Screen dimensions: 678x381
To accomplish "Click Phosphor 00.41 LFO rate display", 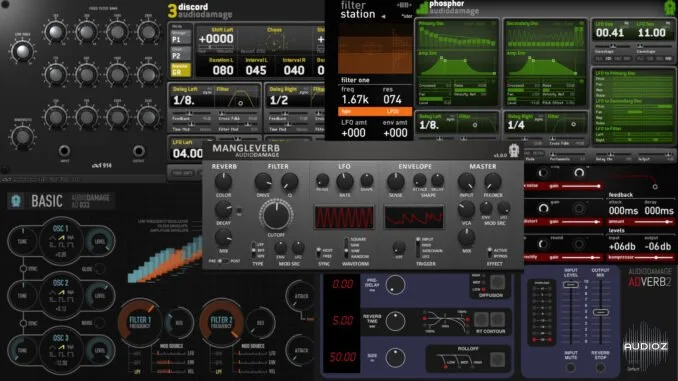I will 610,33.
